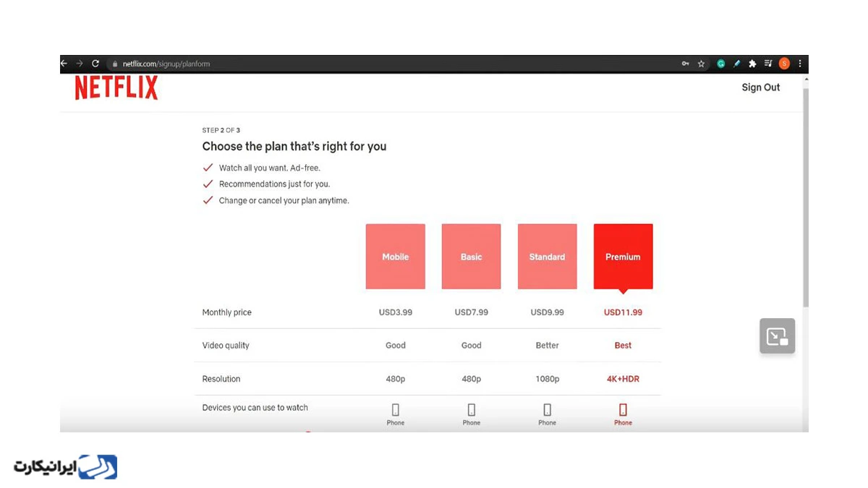Screen dimensions: 868x488
Task: Click the browser forward arrow
Action: coord(80,64)
